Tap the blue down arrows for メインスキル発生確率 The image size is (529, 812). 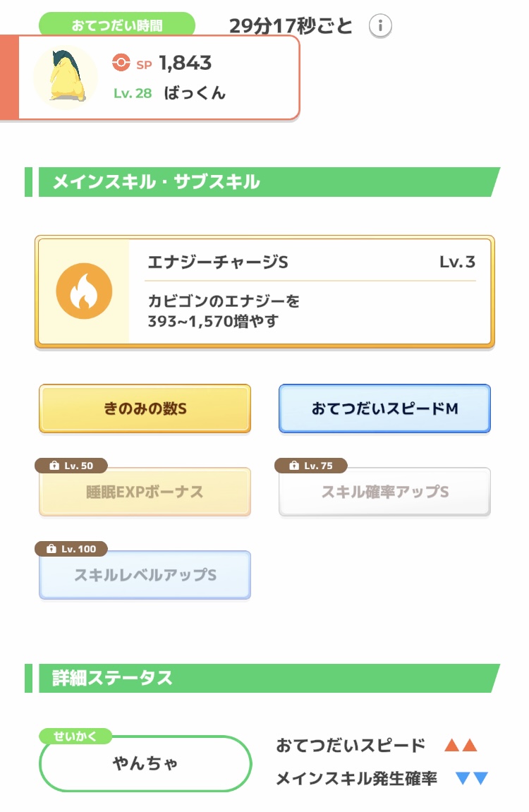472,778
